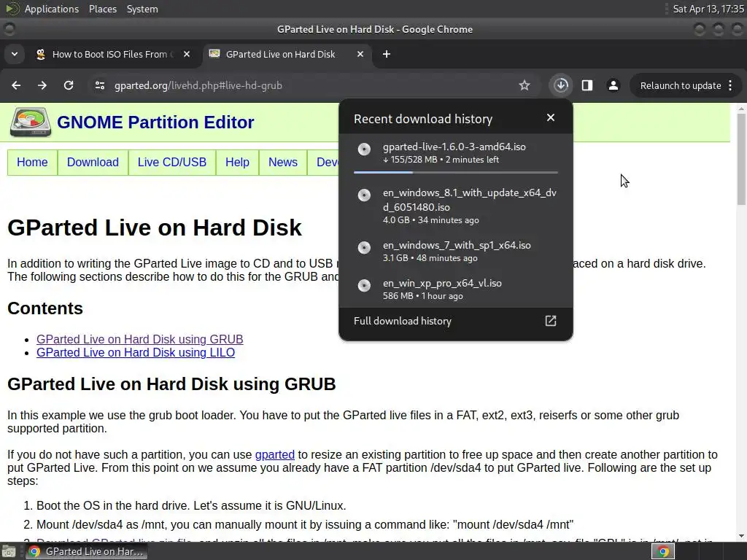Click disc icon of Windows 8.1 ISO download
This screenshot has width=747, height=560.
[364, 195]
